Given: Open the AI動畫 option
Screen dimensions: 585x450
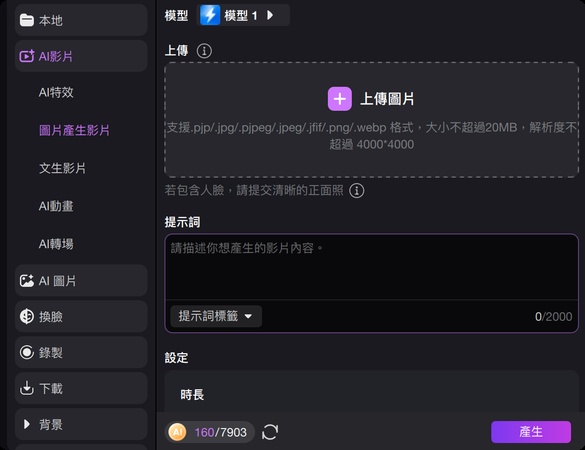Looking at the screenshot, I should (x=56, y=206).
